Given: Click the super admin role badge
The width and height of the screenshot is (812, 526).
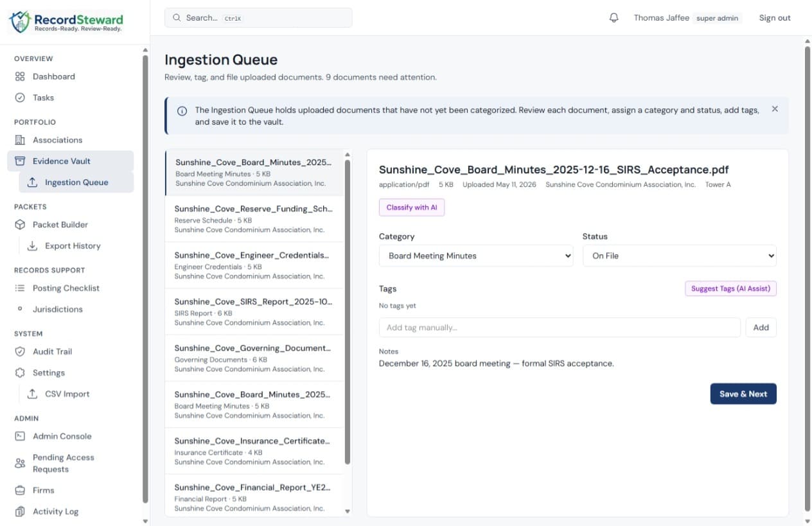Looking at the screenshot, I should tap(717, 18).
